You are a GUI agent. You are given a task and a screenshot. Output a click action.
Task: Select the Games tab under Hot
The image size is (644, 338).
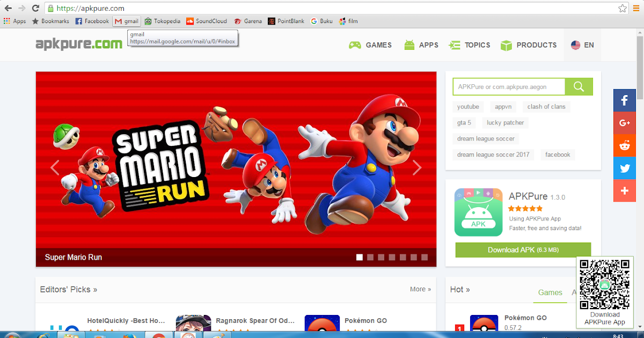tap(550, 292)
